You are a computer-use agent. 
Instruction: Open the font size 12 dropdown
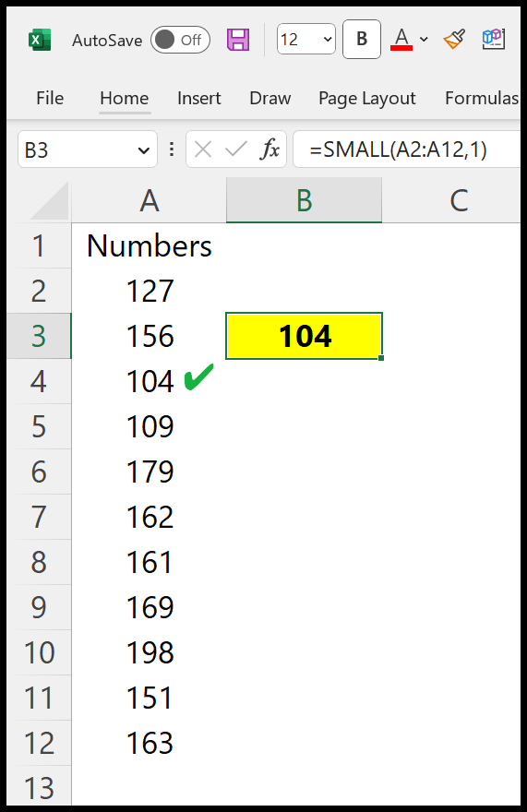pos(306,39)
